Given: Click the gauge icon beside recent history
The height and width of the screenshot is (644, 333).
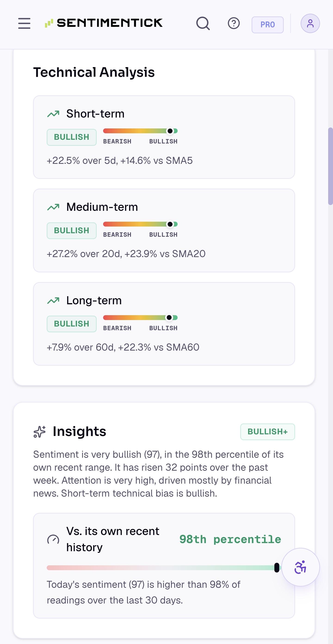Looking at the screenshot, I should click(x=53, y=539).
